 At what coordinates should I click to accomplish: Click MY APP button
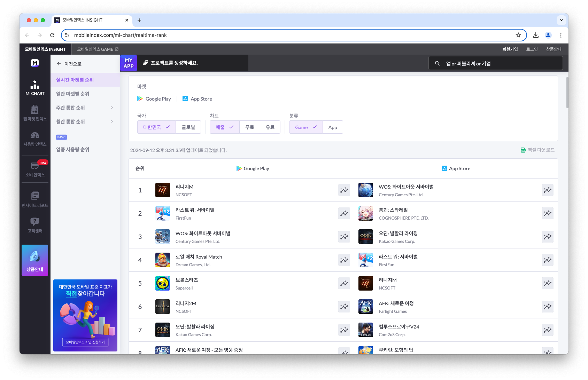click(x=129, y=63)
